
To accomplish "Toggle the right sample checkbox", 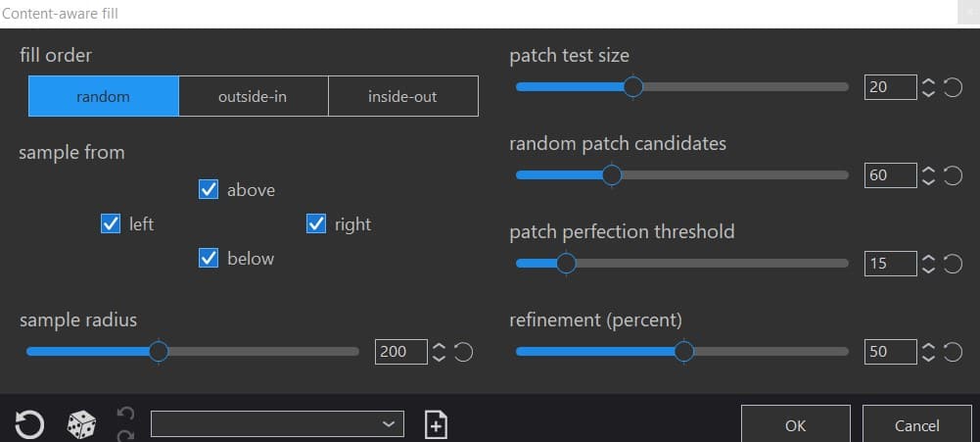I will [x=316, y=223].
